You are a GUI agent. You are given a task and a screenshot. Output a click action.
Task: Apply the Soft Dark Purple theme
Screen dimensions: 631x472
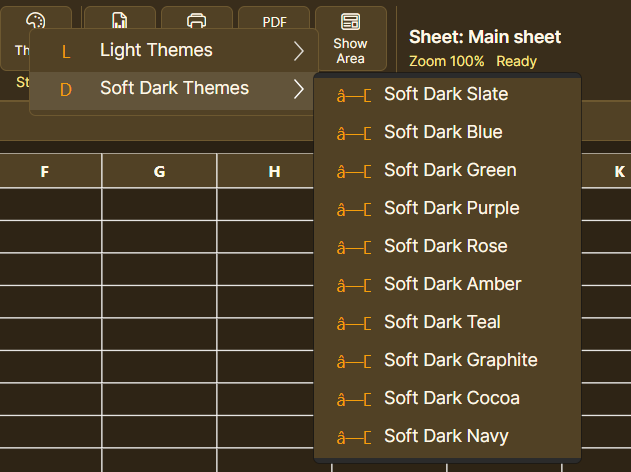[x=447, y=208]
